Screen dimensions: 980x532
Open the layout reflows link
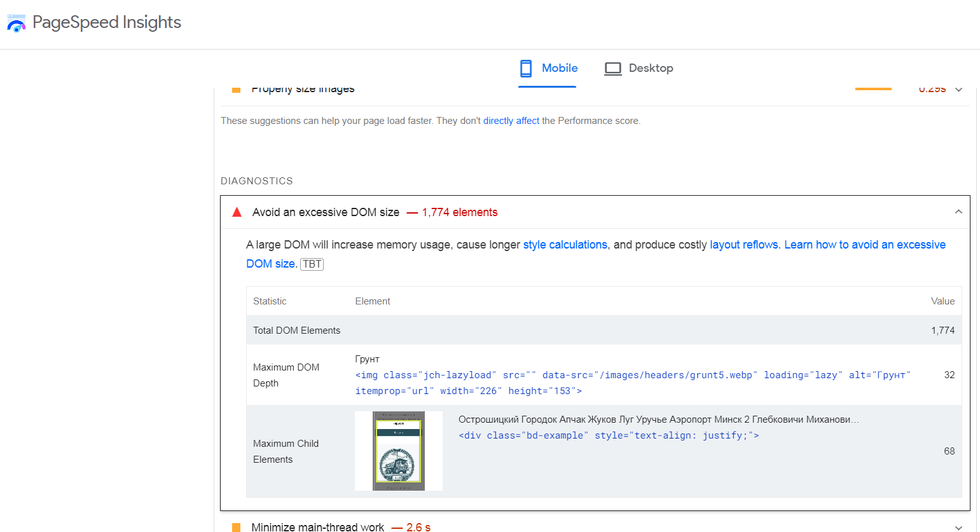[743, 245]
